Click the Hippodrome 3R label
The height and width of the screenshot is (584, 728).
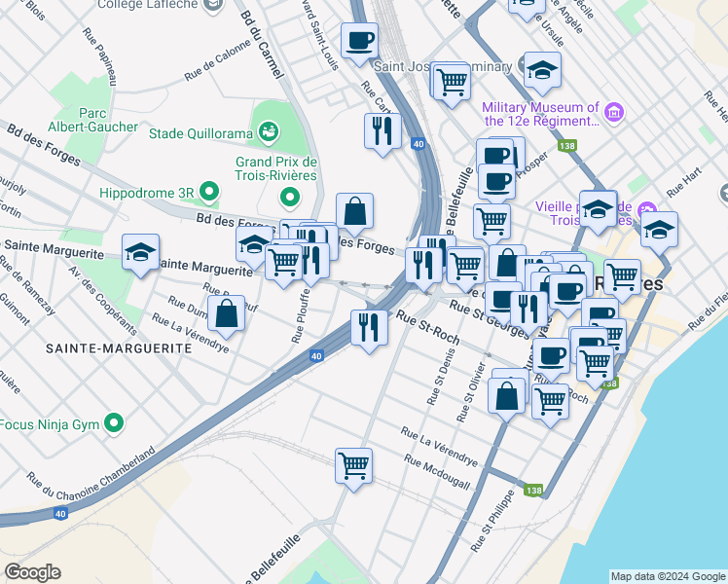(147, 193)
